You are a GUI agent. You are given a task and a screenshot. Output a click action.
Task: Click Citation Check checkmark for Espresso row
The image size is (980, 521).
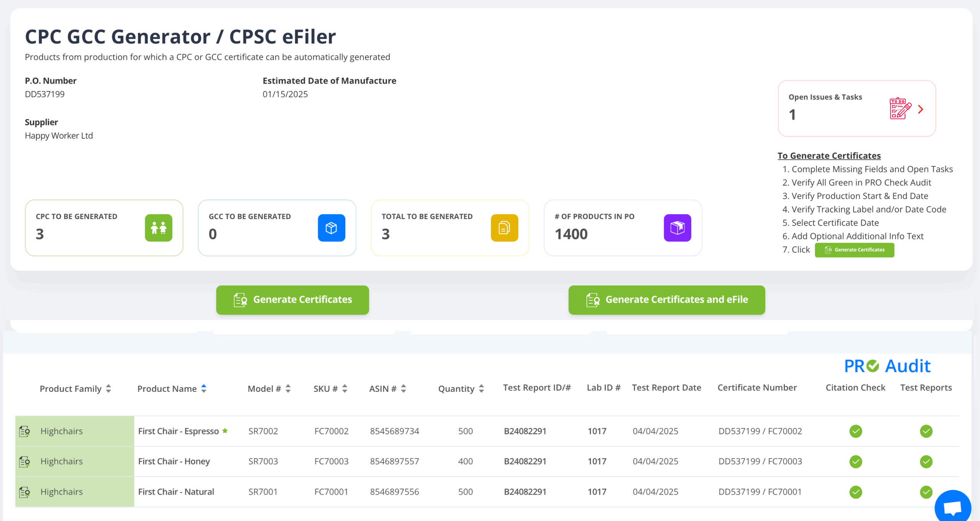[856, 431]
